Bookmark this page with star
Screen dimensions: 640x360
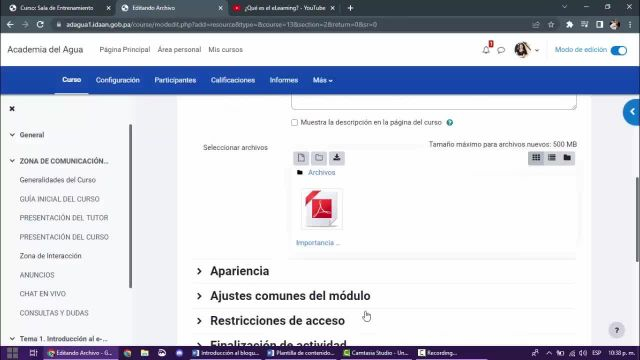click(x=551, y=24)
